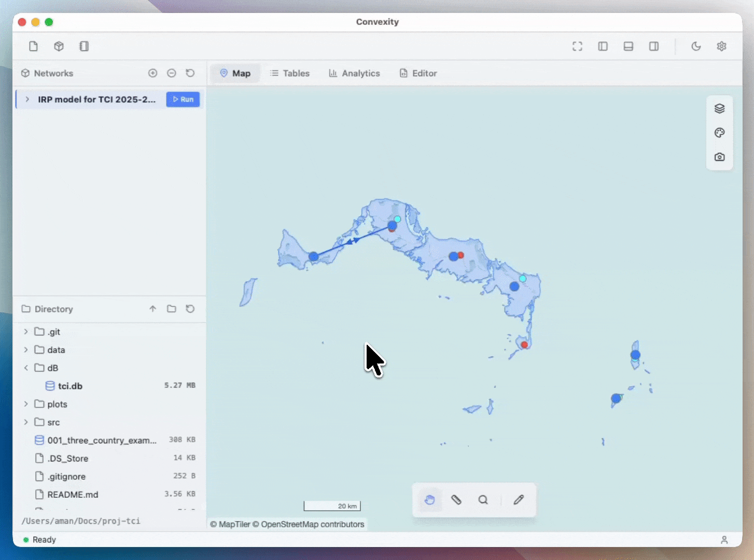
Task: Open the tci.db database file
Action: point(70,386)
